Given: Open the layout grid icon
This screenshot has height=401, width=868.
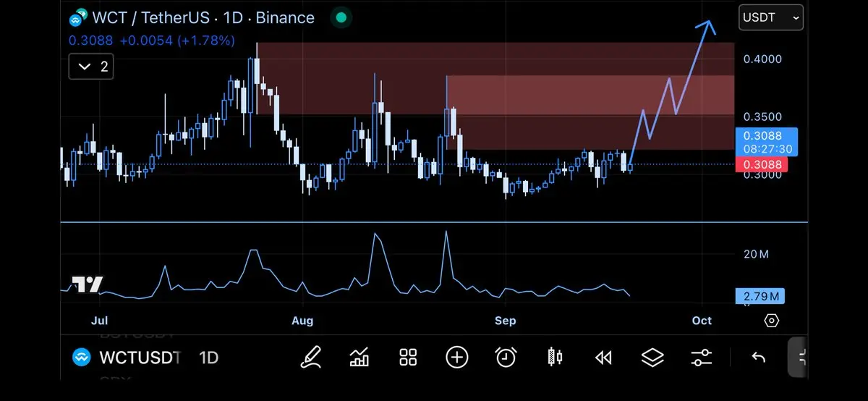Looking at the screenshot, I should point(408,357).
